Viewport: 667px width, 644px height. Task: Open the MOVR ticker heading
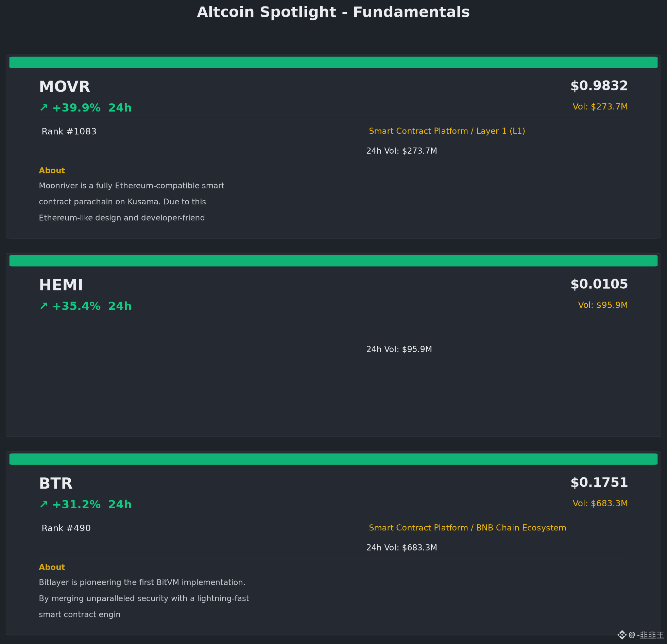point(65,87)
